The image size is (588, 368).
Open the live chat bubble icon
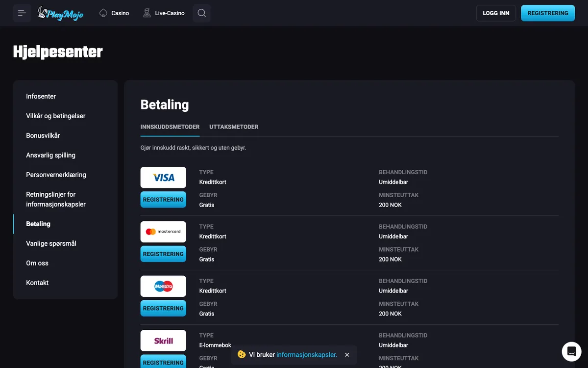point(571,351)
